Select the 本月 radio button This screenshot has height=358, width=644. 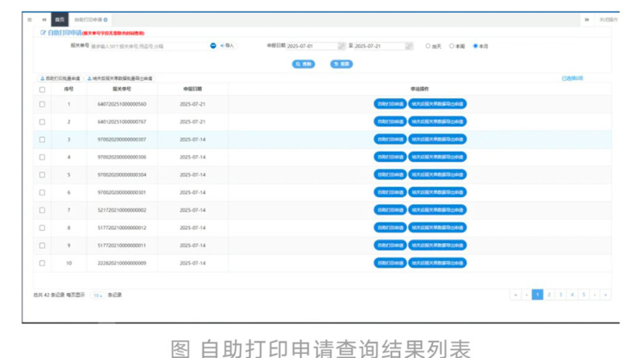(476, 47)
